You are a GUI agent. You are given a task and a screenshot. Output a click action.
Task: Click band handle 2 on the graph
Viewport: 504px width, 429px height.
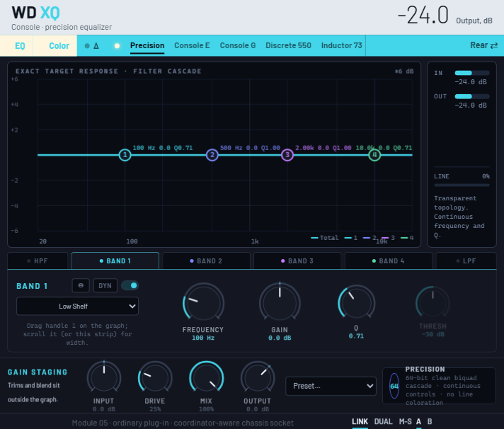(212, 155)
